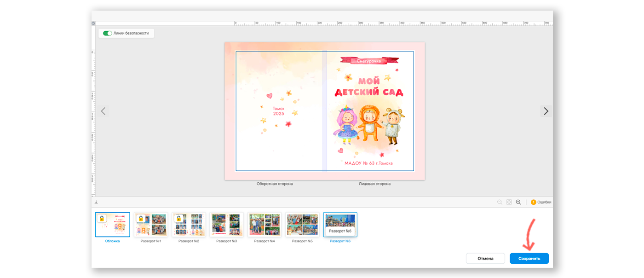Viewport: 644px width, 278px height.
Task: Select the Снегурочка ribbon text on cover
Action: click(369, 61)
